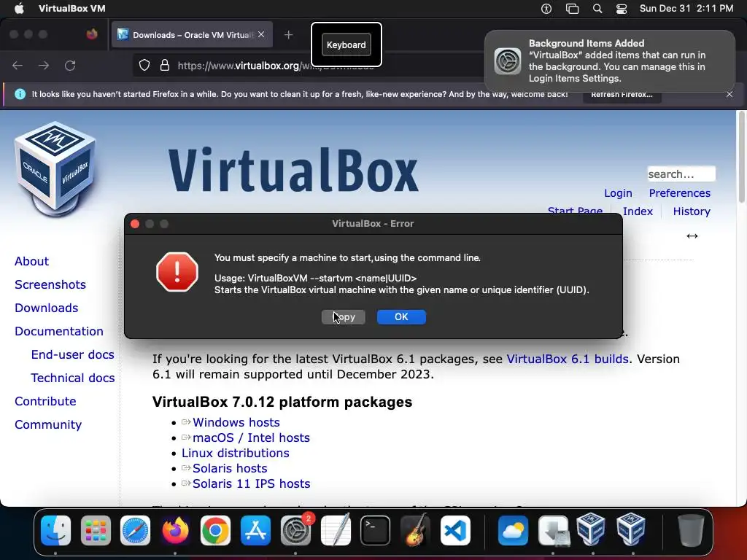The height and width of the screenshot is (560, 747).
Task: Click the site security padlock icon
Action: click(165, 65)
